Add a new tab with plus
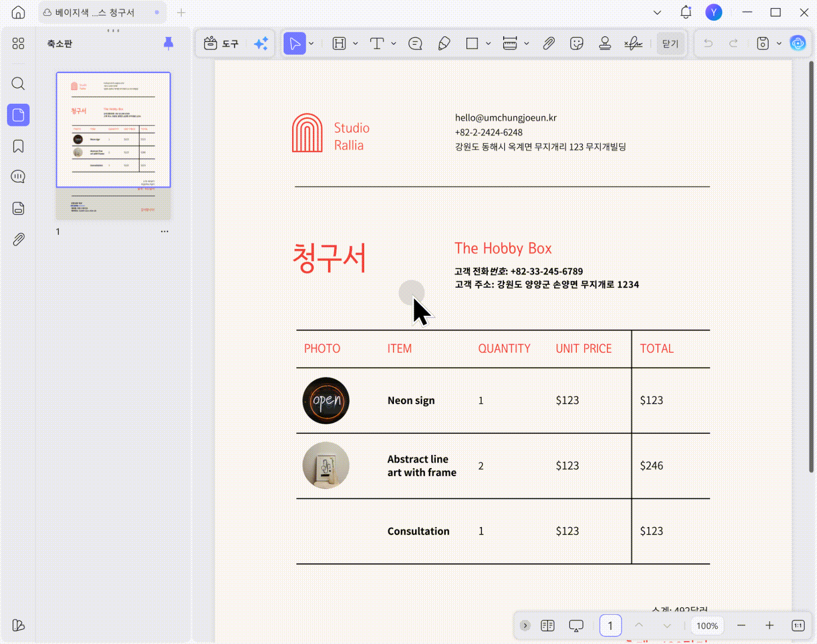Screen dimensions: 817x644 pyautogui.click(x=181, y=13)
